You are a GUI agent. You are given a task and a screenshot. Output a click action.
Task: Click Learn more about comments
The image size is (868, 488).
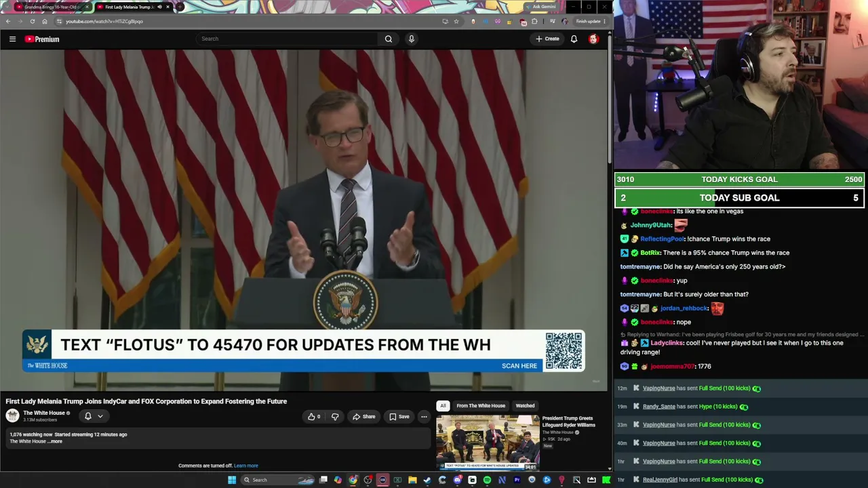246,466
